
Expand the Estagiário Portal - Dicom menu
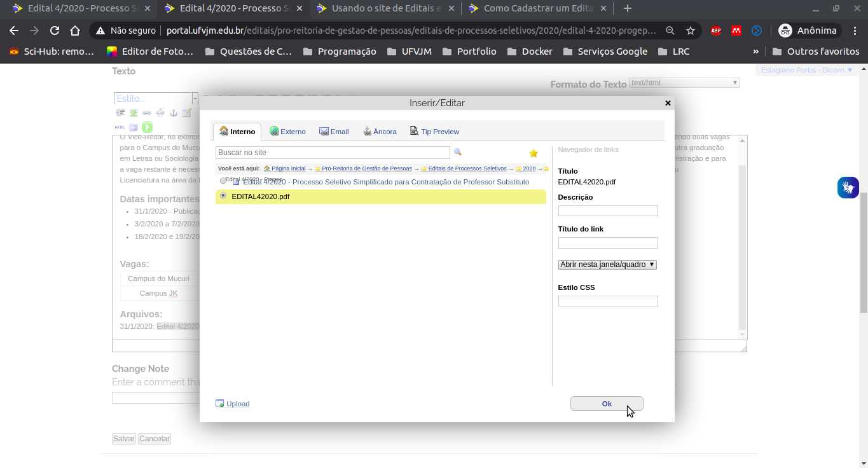tap(807, 70)
